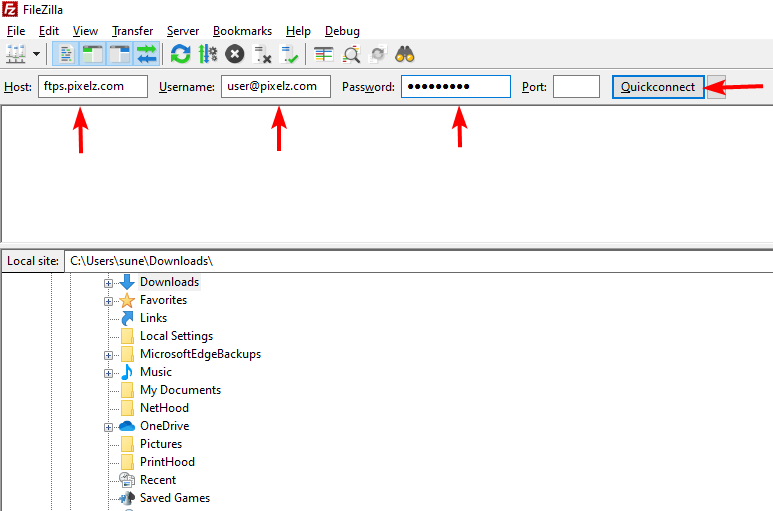Click the Quickconnect button
This screenshot has width=773, height=511.
point(658,87)
